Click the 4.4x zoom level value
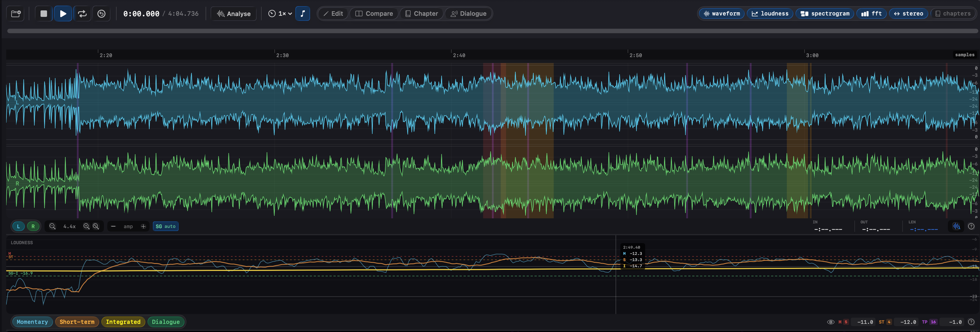Viewport: 980px width, 332px height. [x=69, y=227]
